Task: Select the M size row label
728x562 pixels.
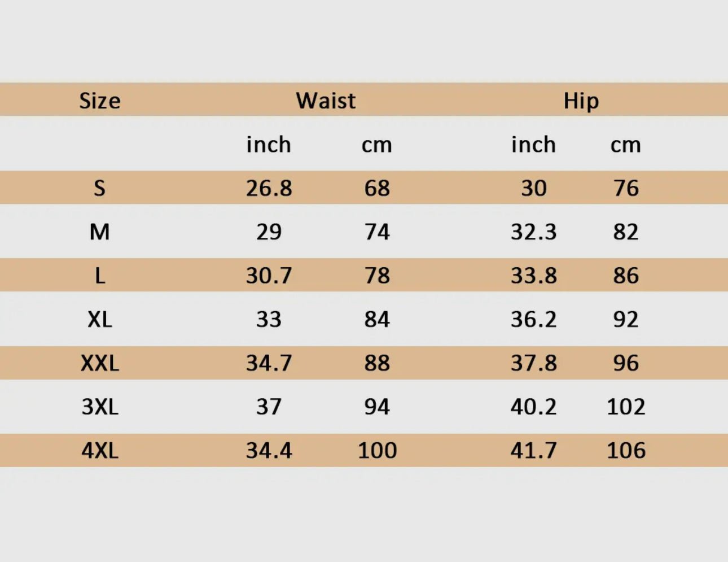Action: (99, 232)
